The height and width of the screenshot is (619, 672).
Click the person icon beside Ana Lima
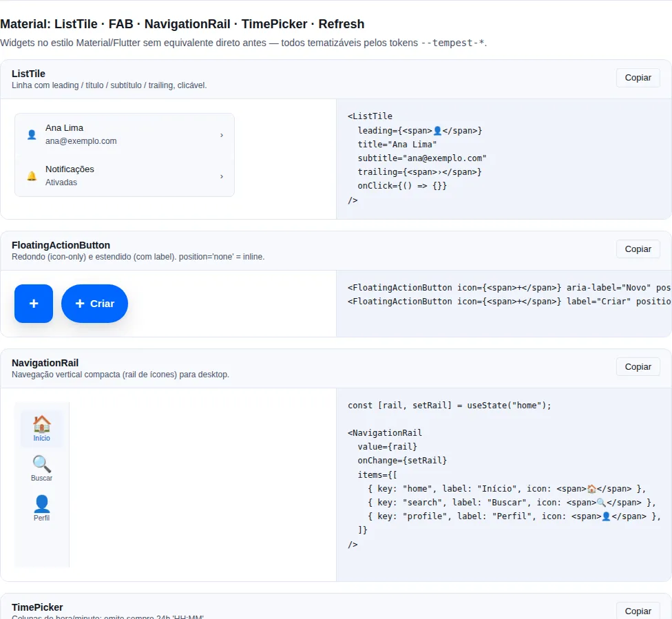tap(32, 134)
